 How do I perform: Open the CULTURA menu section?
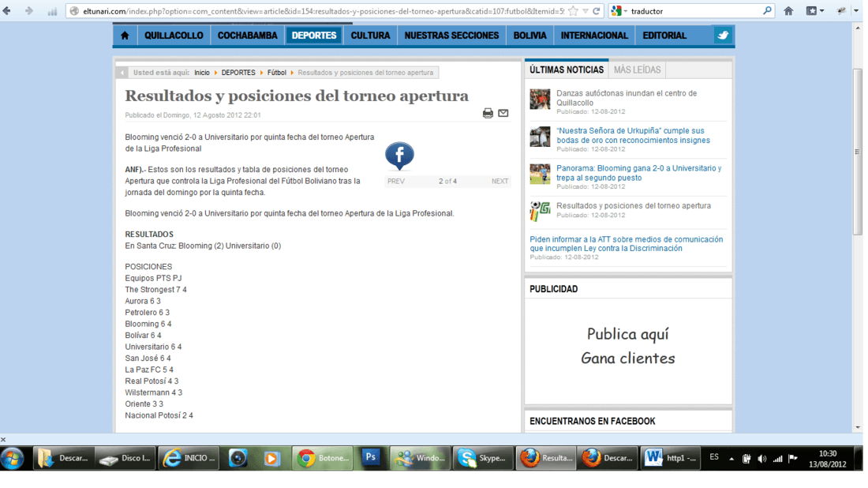pos(370,36)
